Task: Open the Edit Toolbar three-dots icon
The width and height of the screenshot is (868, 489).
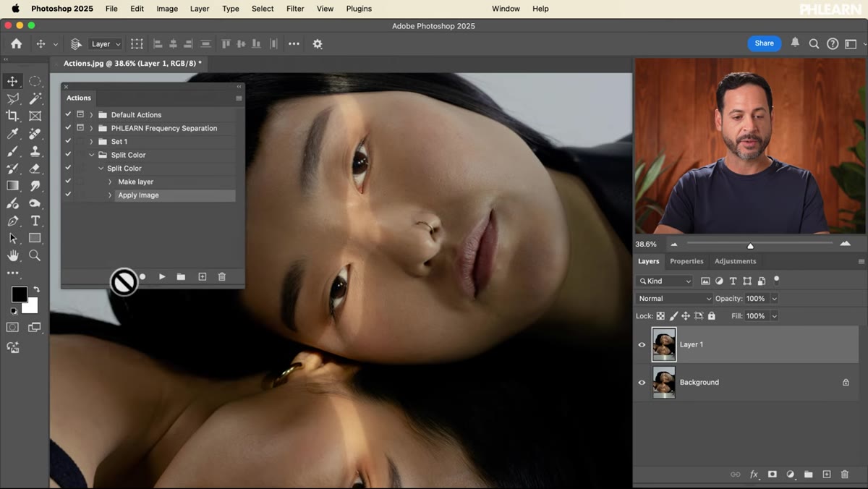Action: click(12, 273)
